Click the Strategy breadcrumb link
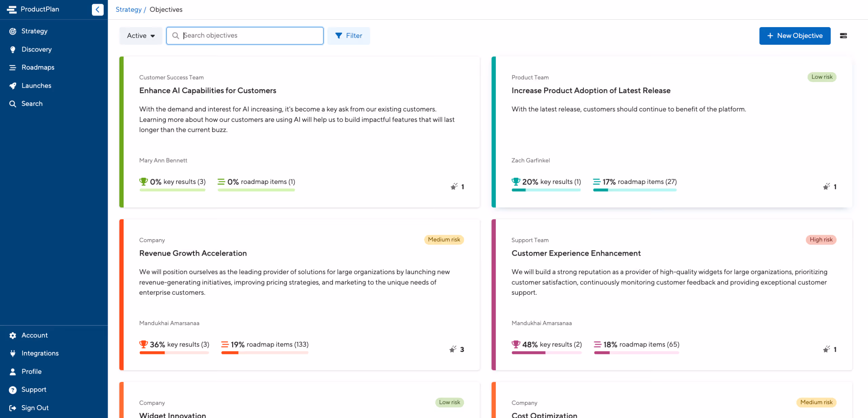The width and height of the screenshot is (868, 418). pyautogui.click(x=129, y=9)
